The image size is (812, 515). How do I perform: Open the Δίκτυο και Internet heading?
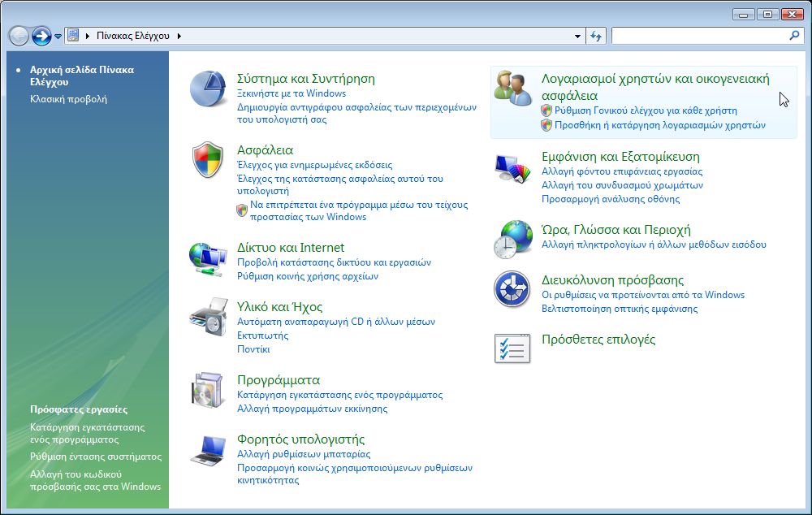click(x=291, y=247)
